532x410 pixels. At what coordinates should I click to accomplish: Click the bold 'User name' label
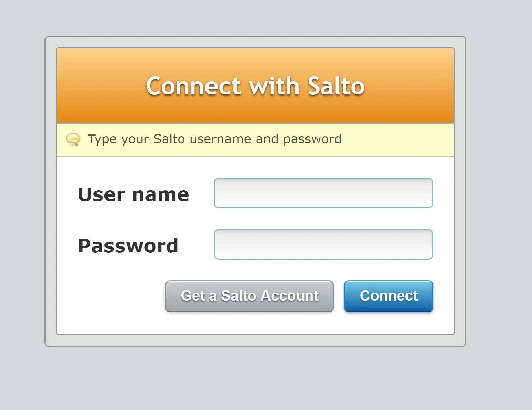coord(133,194)
